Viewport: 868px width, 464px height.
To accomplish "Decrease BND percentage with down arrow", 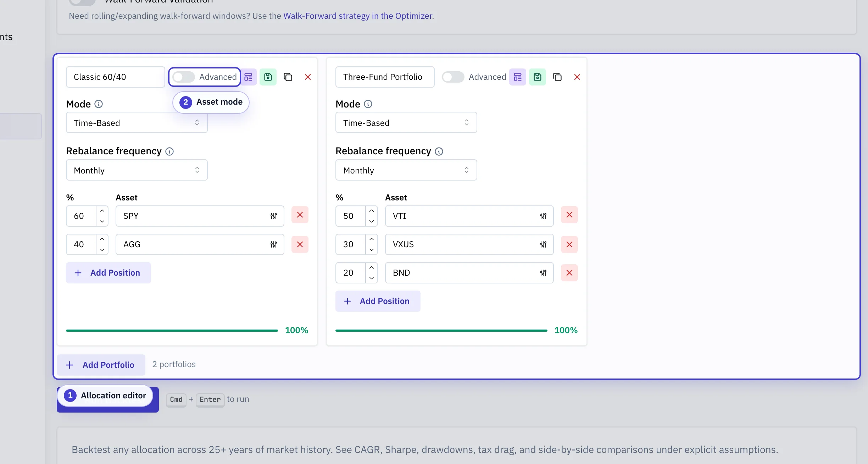I will [x=372, y=278].
